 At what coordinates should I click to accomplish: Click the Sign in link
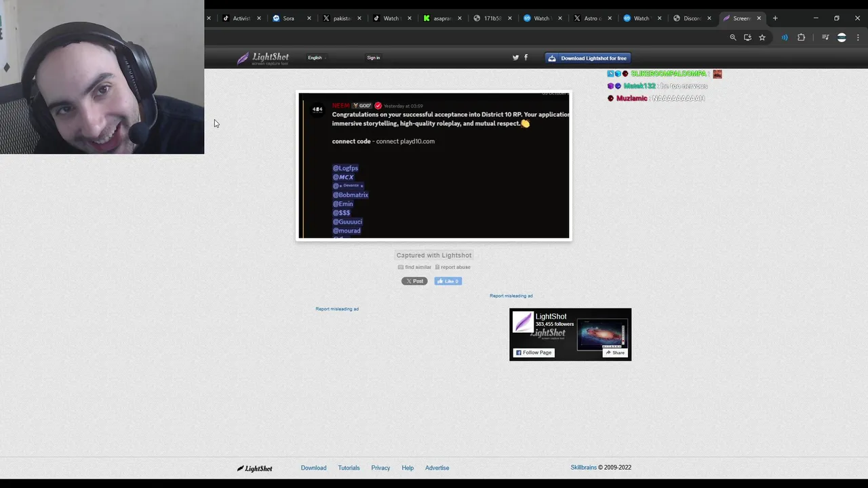pos(374,58)
